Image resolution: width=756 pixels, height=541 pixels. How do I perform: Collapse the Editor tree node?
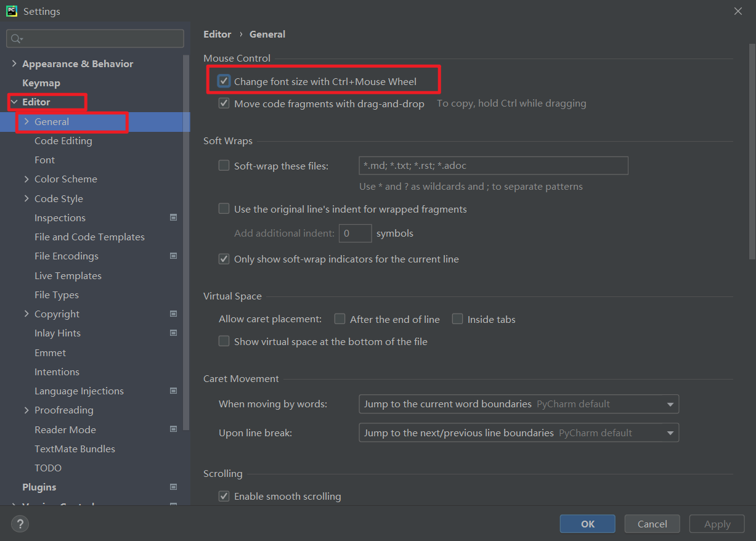(14, 102)
